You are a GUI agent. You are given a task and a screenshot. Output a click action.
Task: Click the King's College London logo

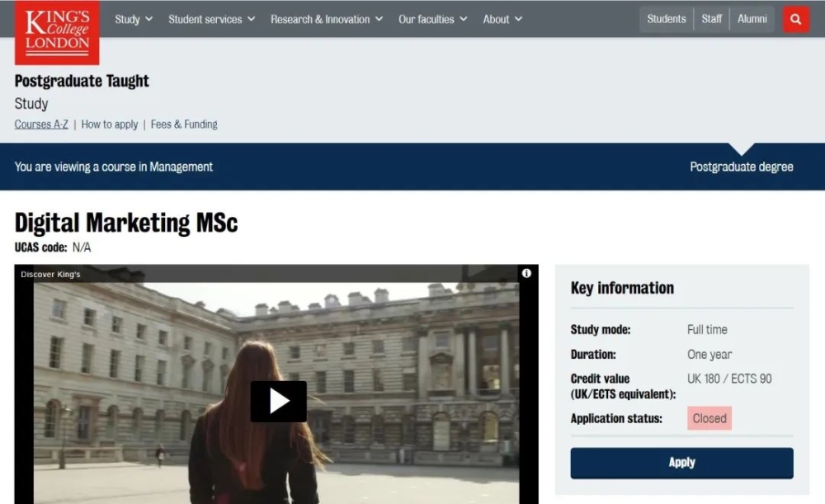(x=57, y=32)
